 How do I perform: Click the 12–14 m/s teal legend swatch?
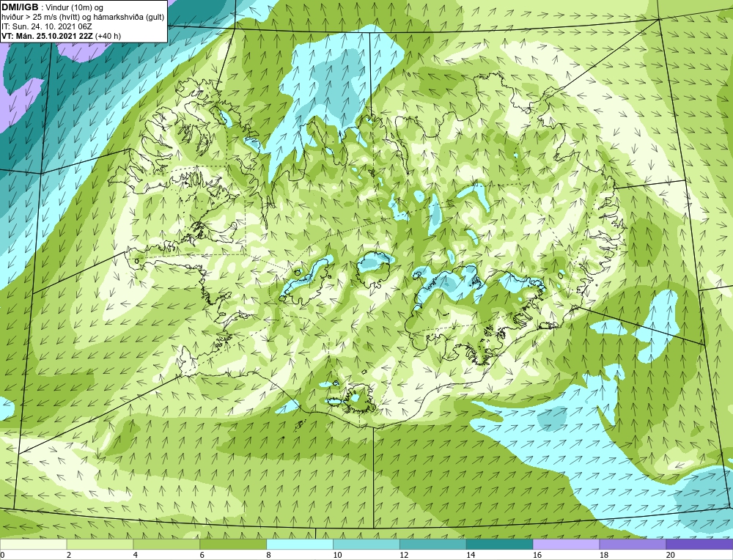coord(433,544)
